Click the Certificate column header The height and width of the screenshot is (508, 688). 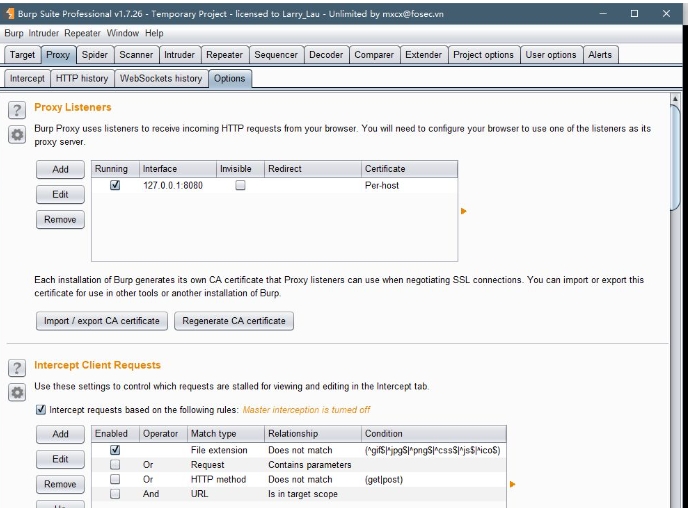click(x=409, y=169)
